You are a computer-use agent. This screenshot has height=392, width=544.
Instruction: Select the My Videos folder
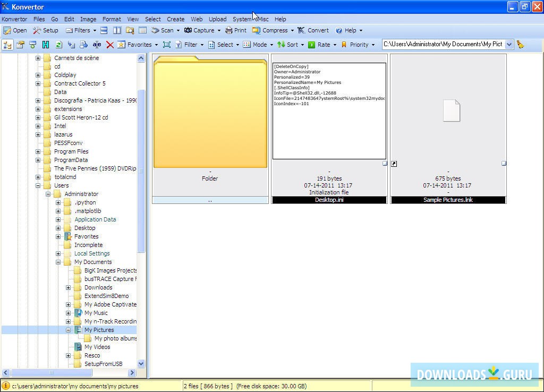tap(97, 347)
